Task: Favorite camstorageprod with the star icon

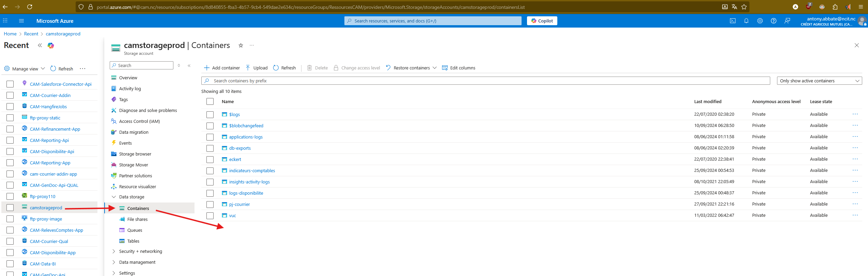Action: coord(241,45)
